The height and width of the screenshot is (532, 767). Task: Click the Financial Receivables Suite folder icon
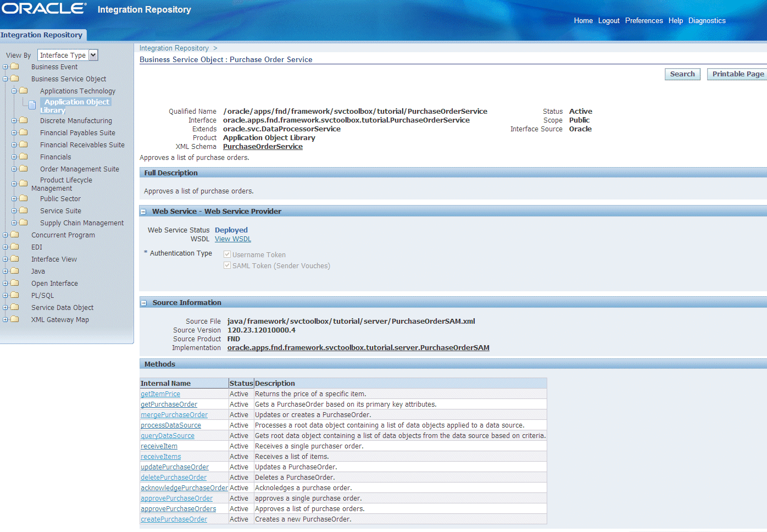click(x=24, y=145)
